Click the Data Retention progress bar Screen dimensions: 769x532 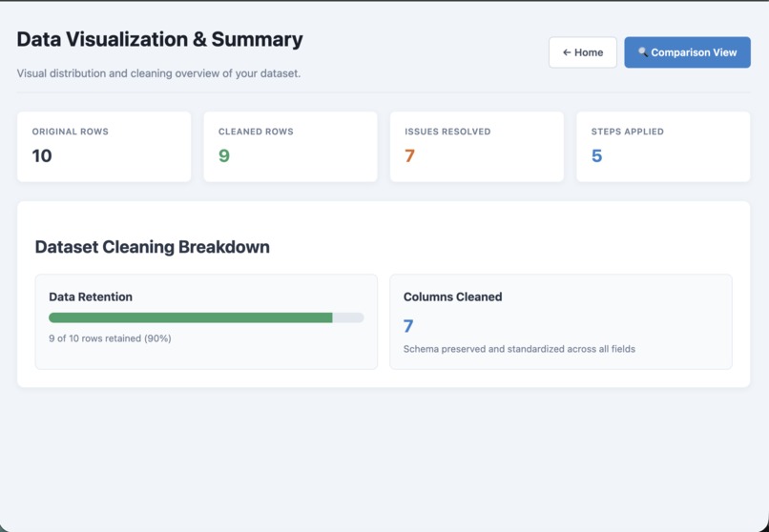[x=206, y=317]
